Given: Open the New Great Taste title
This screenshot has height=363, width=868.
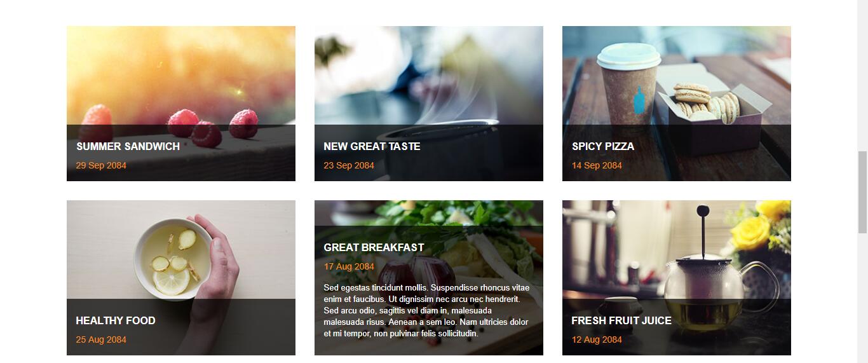Looking at the screenshot, I should click(x=372, y=146).
